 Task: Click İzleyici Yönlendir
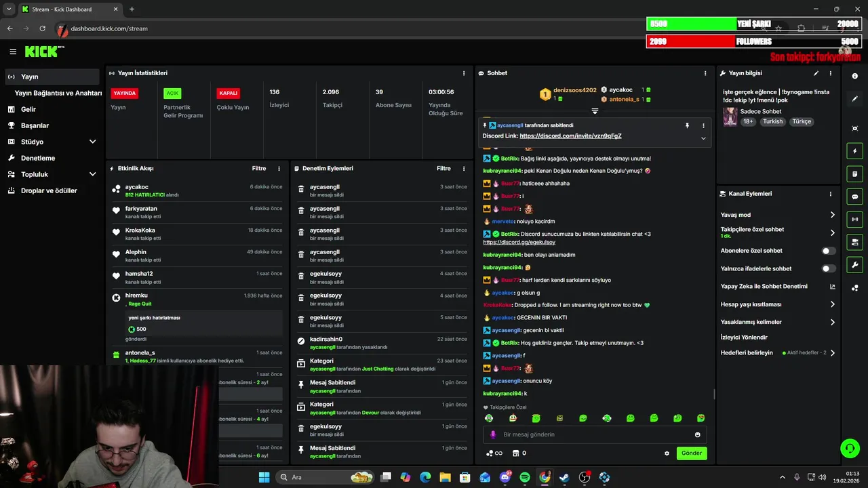coord(744,337)
